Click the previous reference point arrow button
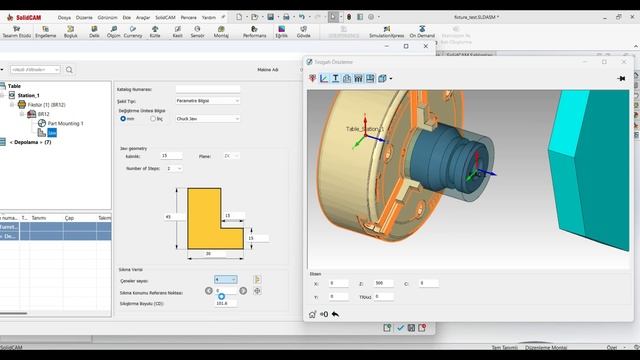The image size is (640, 360). click(209, 291)
